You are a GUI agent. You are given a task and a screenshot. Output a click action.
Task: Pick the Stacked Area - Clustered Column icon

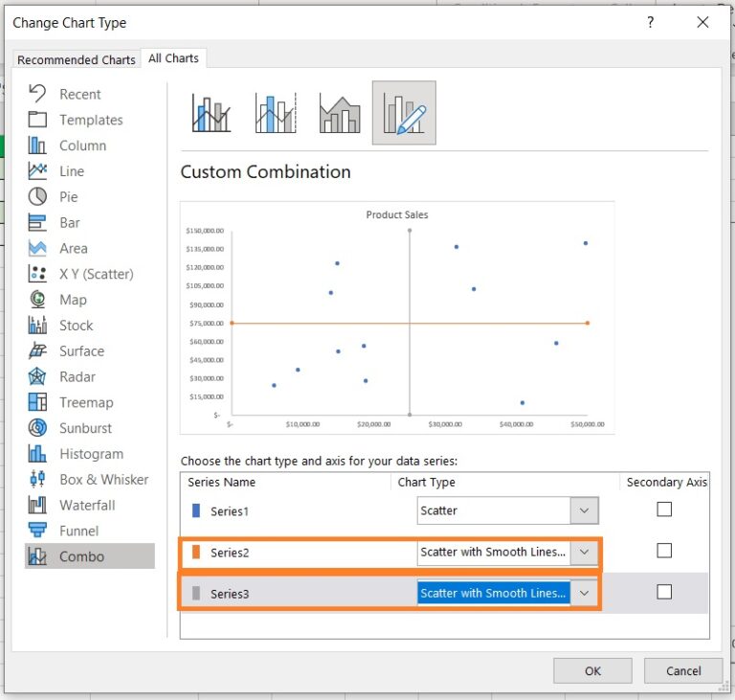(x=340, y=113)
